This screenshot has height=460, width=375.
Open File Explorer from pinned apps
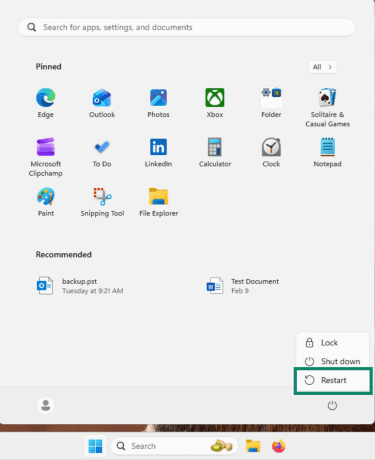(158, 202)
